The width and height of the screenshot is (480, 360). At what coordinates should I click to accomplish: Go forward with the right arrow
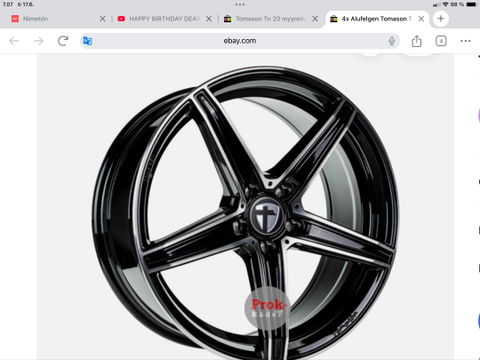[x=38, y=41]
